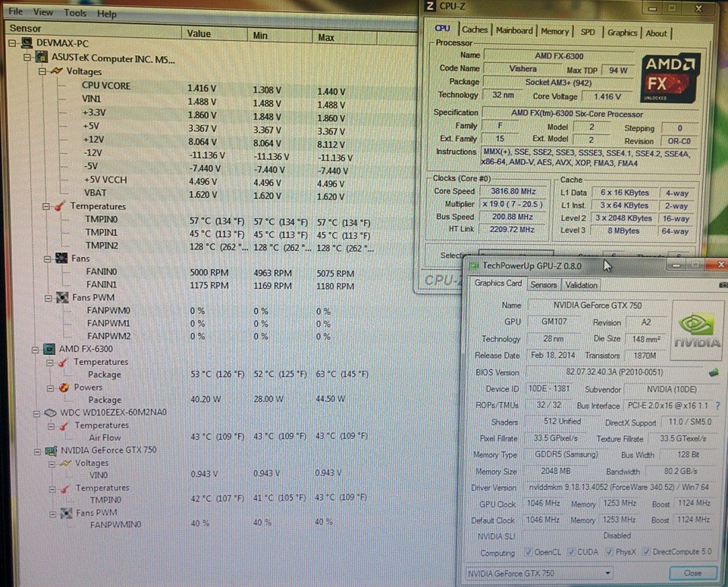
Task: Switch to the SPD tab in CPU-Z
Action: (x=587, y=32)
